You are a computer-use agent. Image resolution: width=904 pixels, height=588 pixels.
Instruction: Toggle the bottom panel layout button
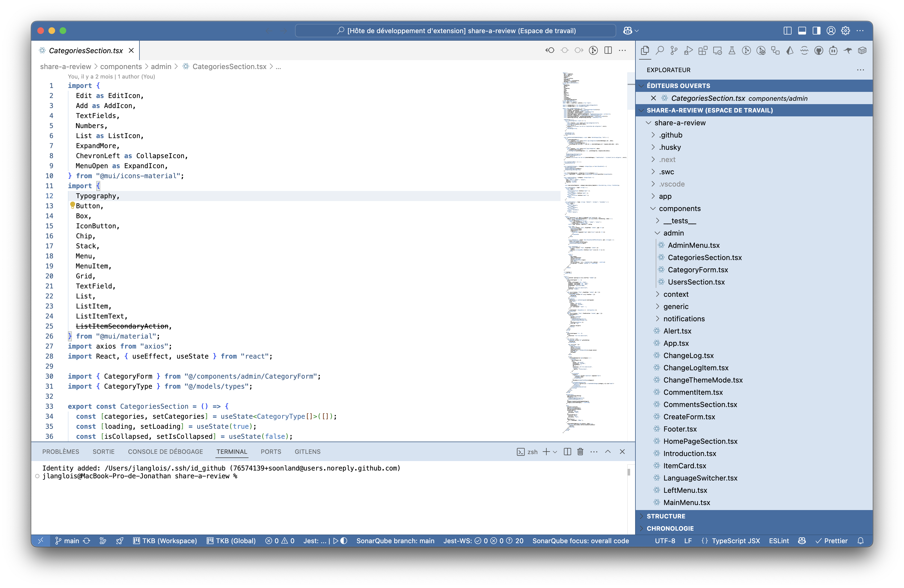tap(802, 31)
